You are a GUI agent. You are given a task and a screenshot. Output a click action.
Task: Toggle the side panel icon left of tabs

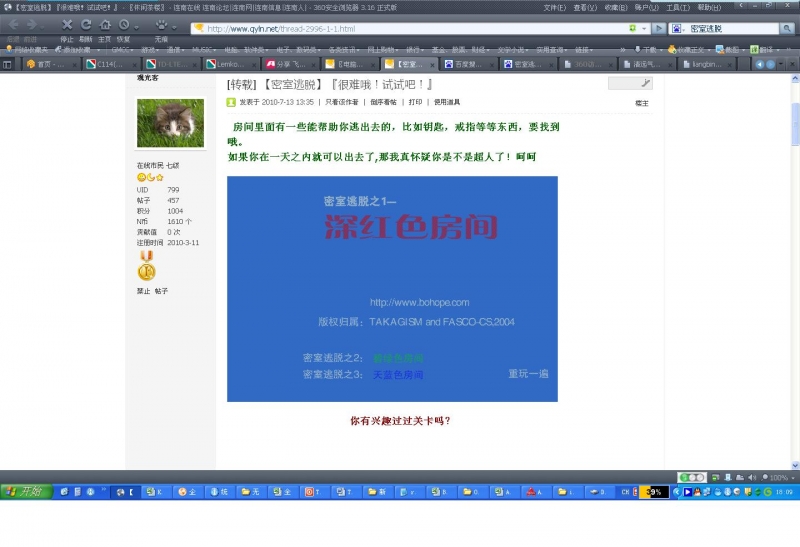tap(7, 64)
